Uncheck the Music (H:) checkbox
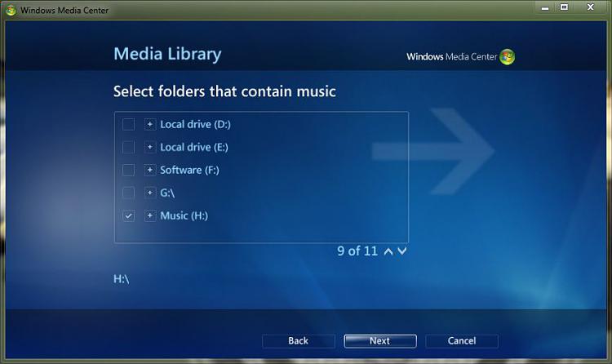The width and height of the screenshot is (612, 364). pos(128,216)
